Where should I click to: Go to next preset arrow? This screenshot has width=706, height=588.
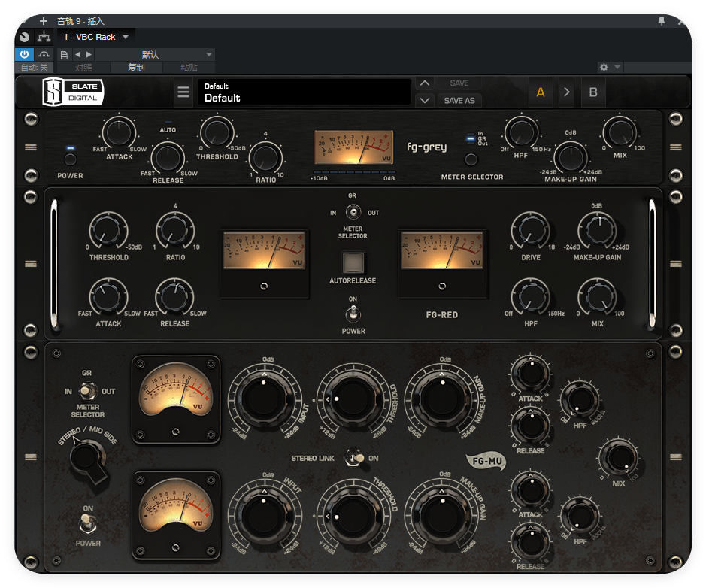tap(89, 54)
